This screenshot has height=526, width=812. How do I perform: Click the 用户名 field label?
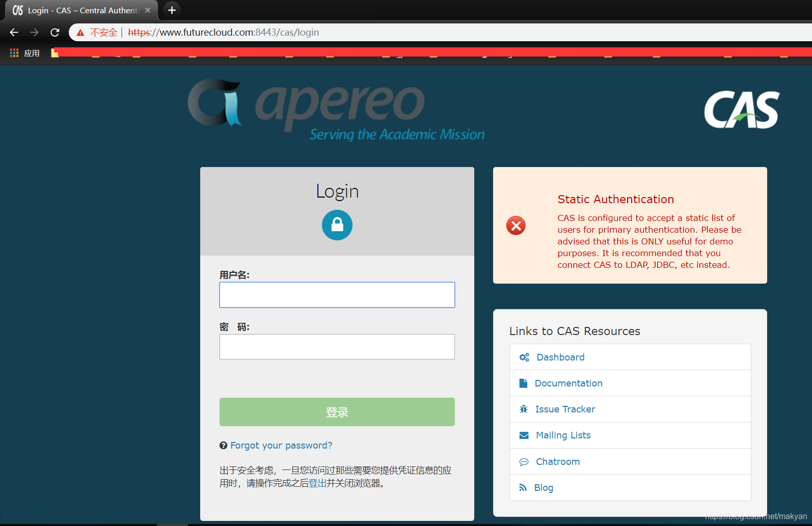point(234,275)
